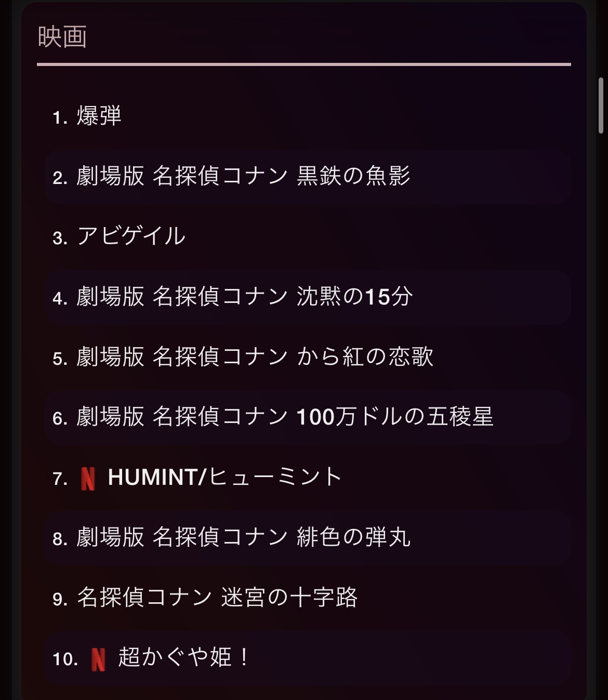The image size is (608, 700).
Task: Open 劇場版 名探偵コナン から紅の恋歌
Action: point(255,358)
